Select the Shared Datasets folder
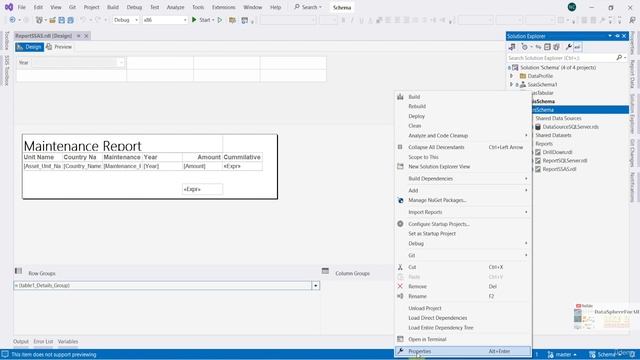The width and height of the screenshot is (640, 360). click(x=553, y=135)
